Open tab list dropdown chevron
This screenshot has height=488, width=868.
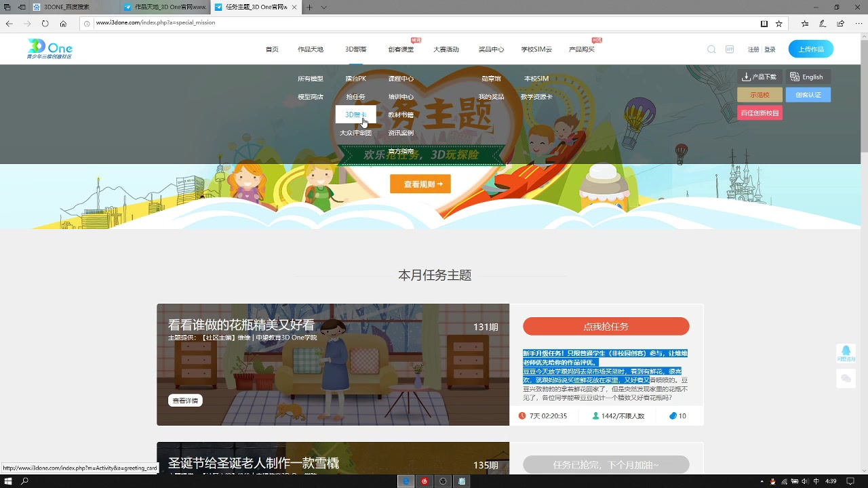tap(323, 7)
